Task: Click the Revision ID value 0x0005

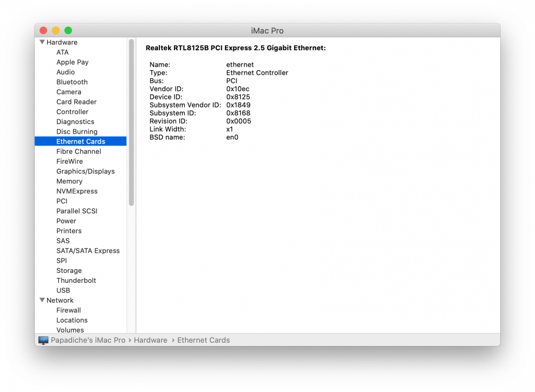Action: pyautogui.click(x=239, y=121)
